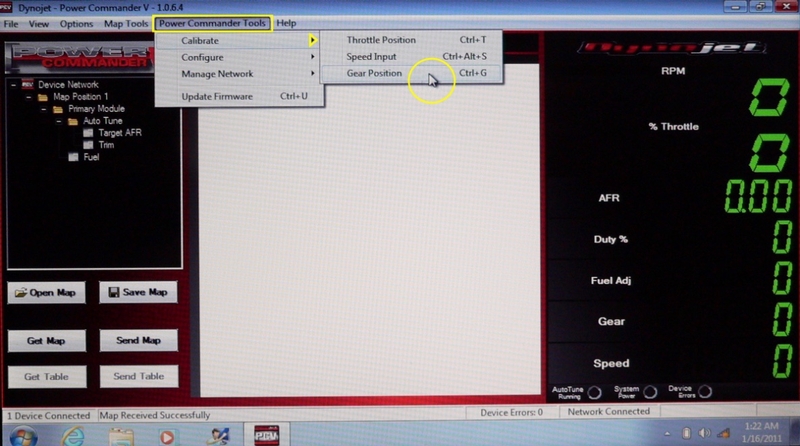800x446 pixels.
Task: Click the AutoTune Running indicator light
Action: click(x=594, y=392)
